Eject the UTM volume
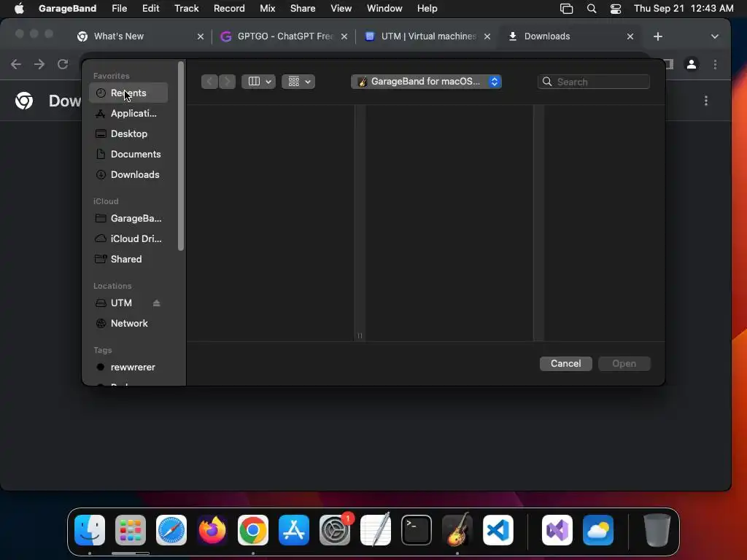Screen dimensions: 747x560 (x=156, y=303)
